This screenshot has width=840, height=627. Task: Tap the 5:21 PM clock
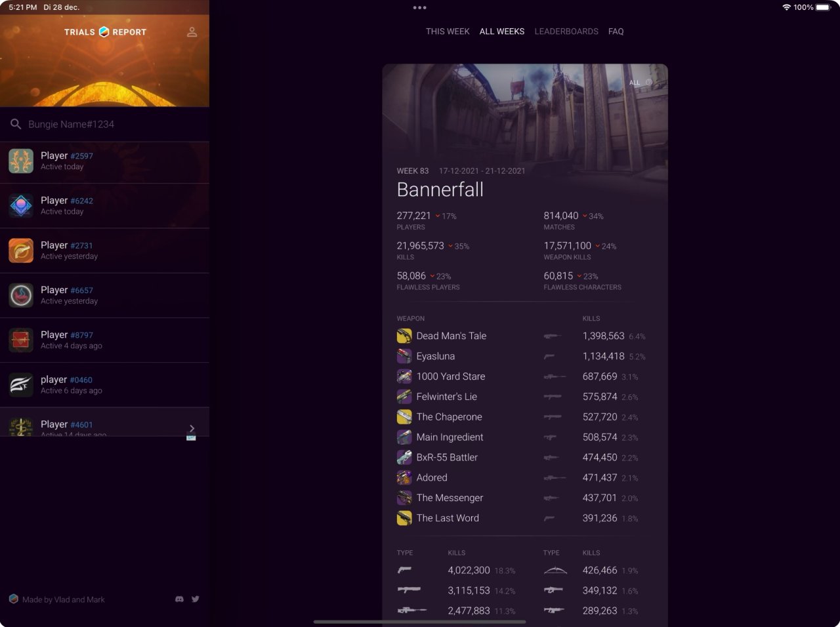[x=23, y=7]
